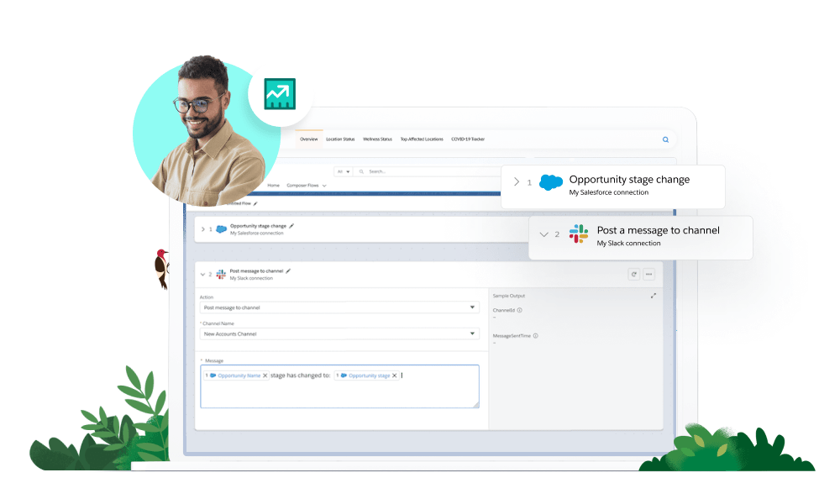Collapse step 2 Post message to channel

coord(202,274)
